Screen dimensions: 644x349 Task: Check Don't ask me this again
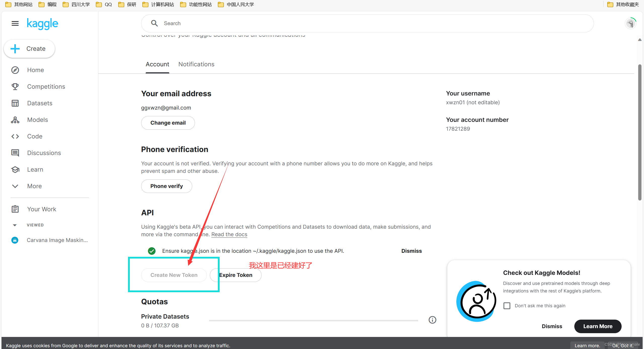(507, 306)
